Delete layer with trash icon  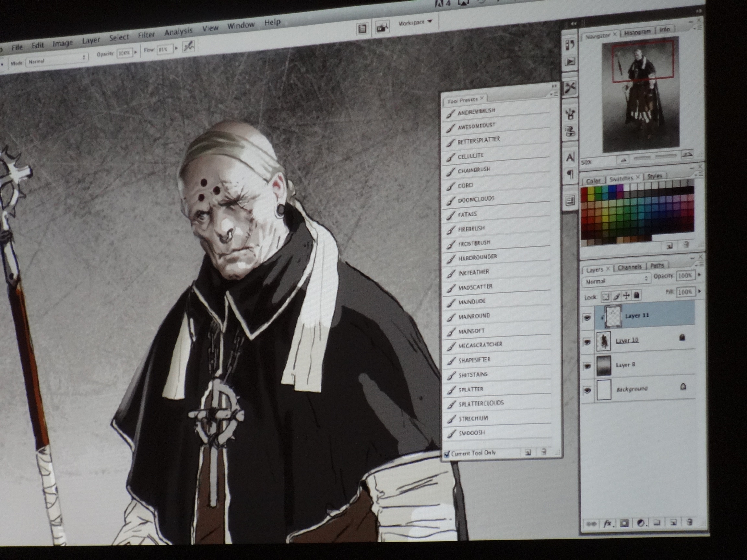(690, 522)
